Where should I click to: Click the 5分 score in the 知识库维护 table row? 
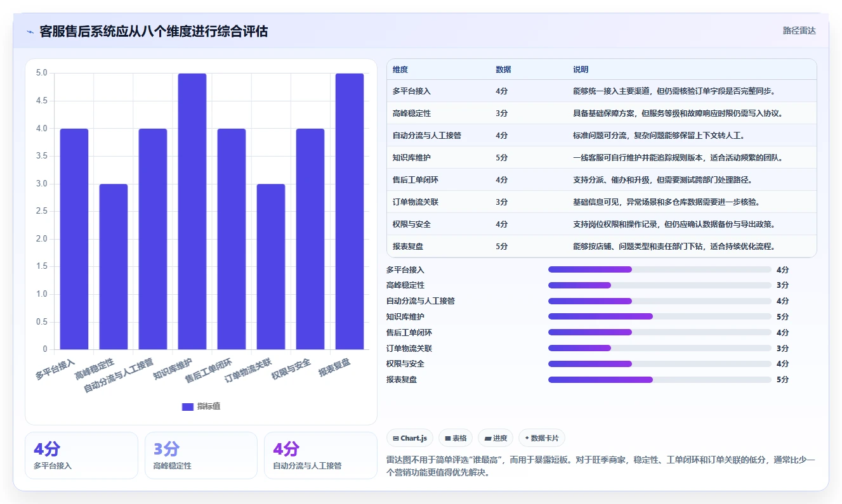tap(501, 158)
